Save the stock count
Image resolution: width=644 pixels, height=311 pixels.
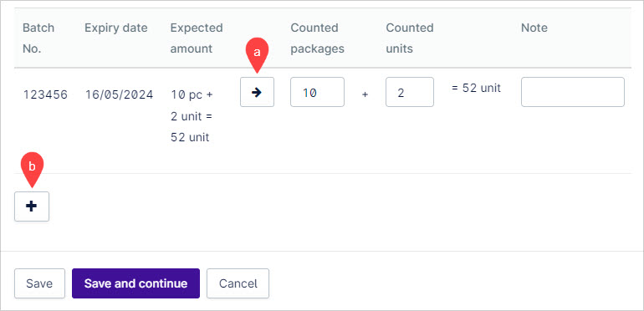pyautogui.click(x=39, y=283)
